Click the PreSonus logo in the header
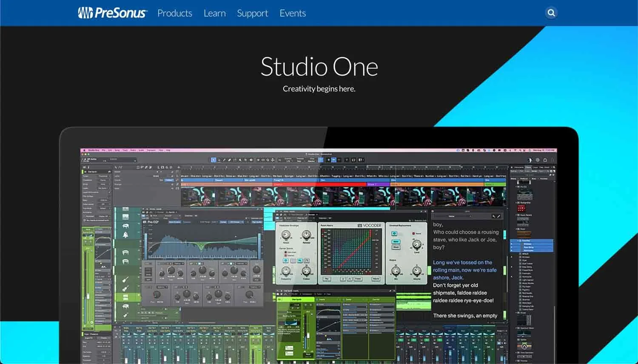Screen dimensions: 638x364 [x=112, y=13]
